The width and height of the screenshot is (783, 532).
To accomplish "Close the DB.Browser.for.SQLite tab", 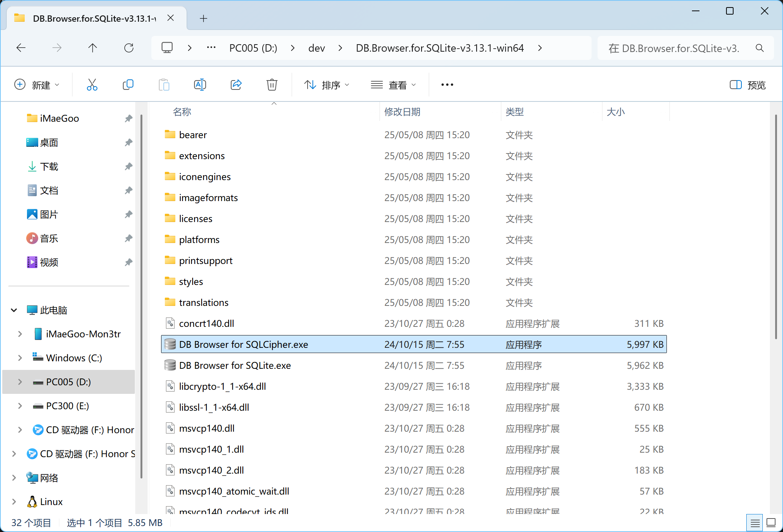I will [170, 18].
